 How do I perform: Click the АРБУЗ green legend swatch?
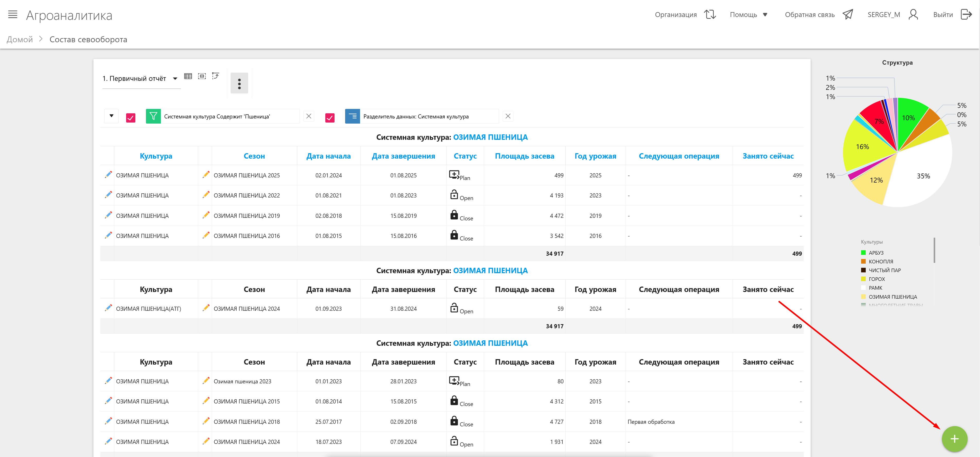(x=863, y=253)
